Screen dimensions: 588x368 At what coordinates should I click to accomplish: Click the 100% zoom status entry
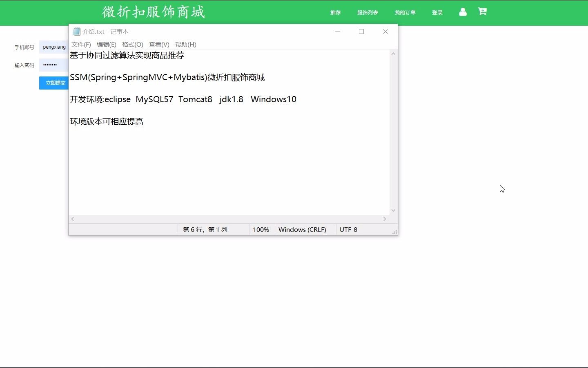(x=261, y=230)
